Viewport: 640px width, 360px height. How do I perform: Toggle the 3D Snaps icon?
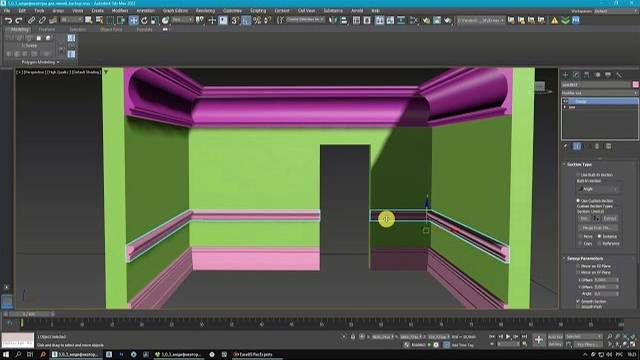pyautogui.click(x=235, y=20)
